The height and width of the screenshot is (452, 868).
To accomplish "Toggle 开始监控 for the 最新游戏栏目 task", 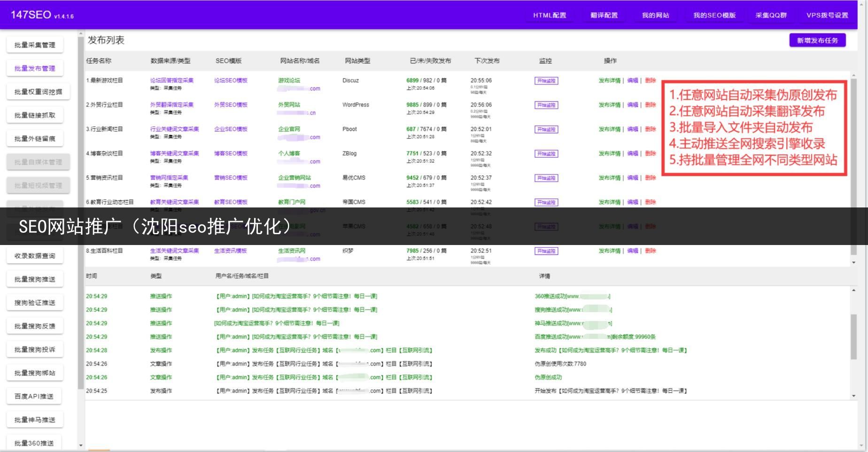I will [546, 81].
